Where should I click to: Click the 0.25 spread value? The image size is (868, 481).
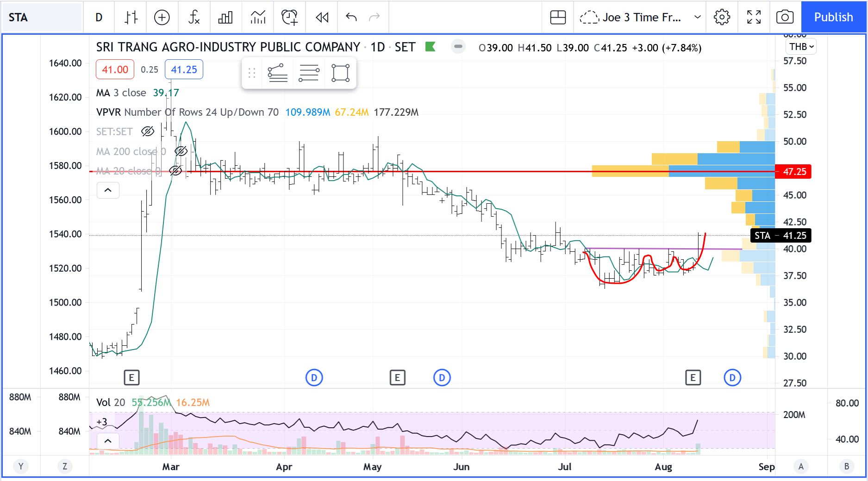(x=149, y=69)
